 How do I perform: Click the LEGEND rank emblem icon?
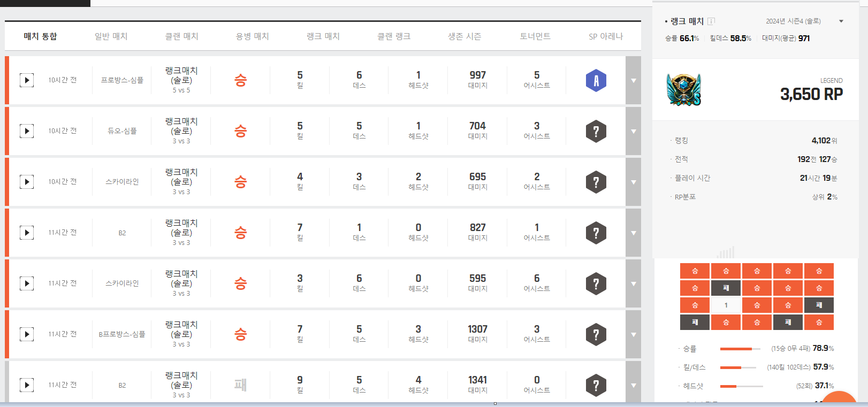(x=683, y=90)
